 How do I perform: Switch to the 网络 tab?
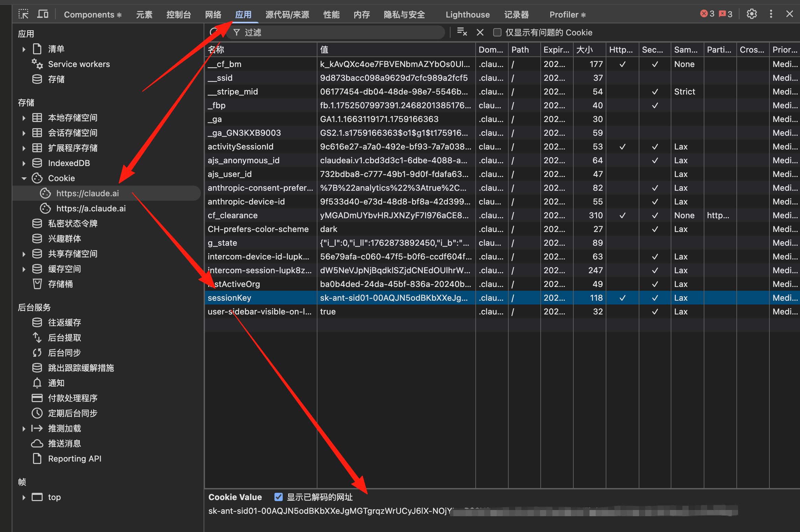(213, 14)
